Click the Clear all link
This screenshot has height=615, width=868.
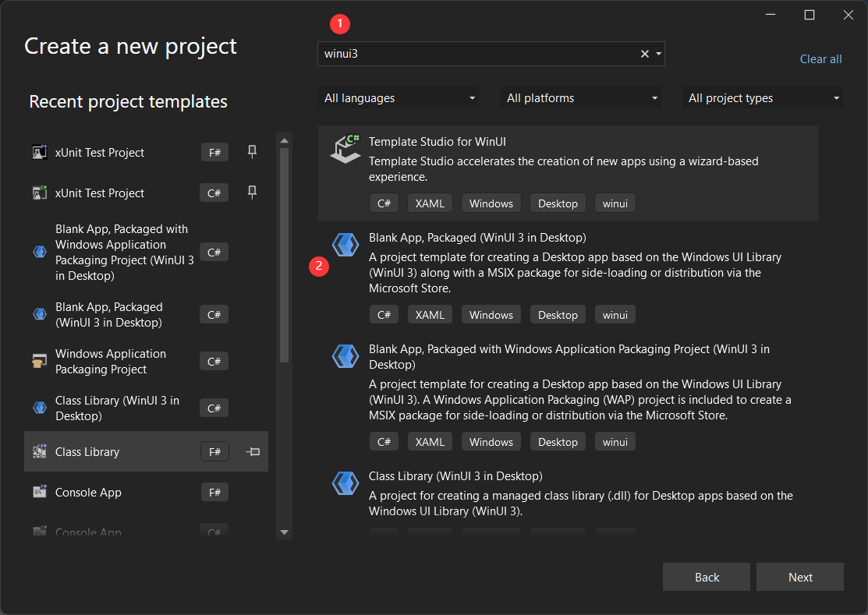point(820,58)
